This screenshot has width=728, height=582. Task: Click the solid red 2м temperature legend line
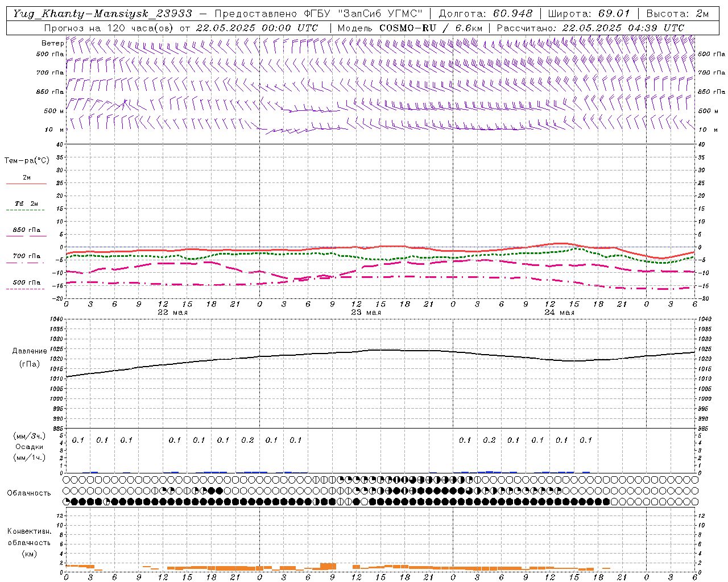pyautogui.click(x=26, y=184)
